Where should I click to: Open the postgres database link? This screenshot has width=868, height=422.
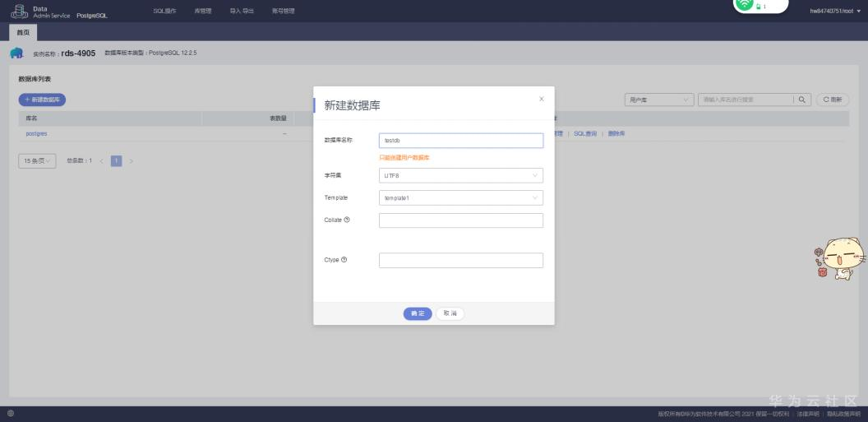(36, 134)
